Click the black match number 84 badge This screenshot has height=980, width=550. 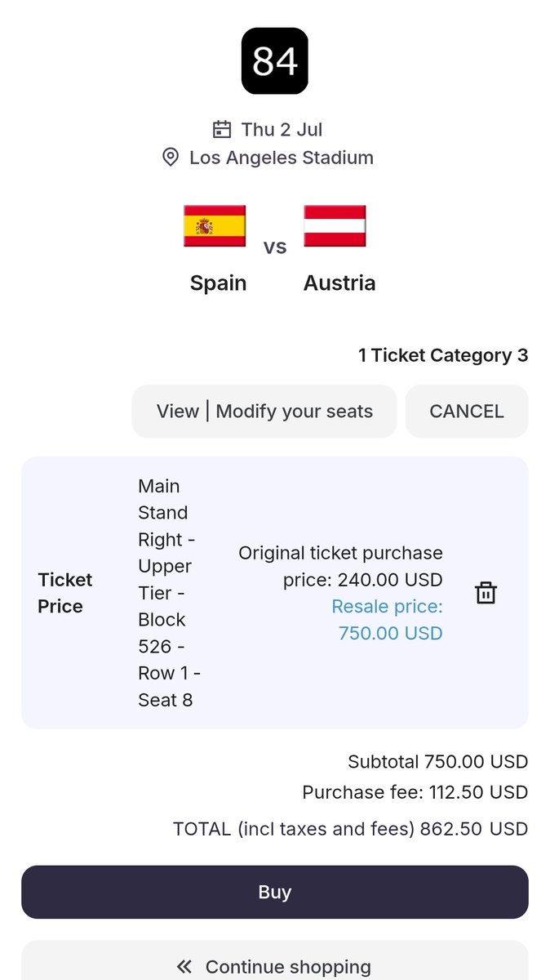tap(275, 60)
